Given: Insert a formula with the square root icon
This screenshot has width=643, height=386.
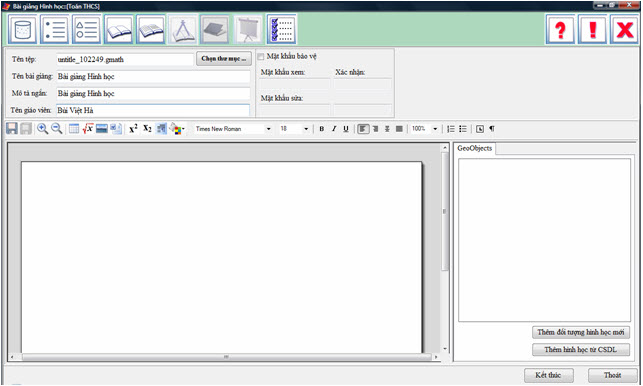Looking at the screenshot, I should 88,129.
